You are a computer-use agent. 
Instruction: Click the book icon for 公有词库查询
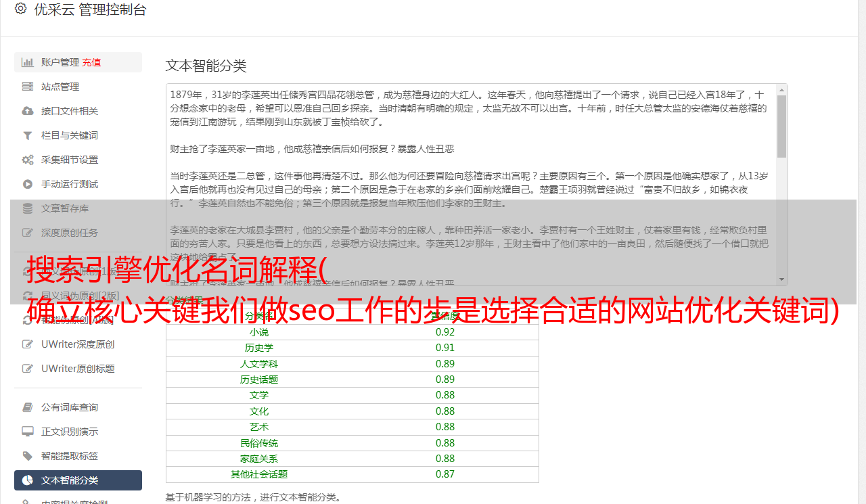28,407
